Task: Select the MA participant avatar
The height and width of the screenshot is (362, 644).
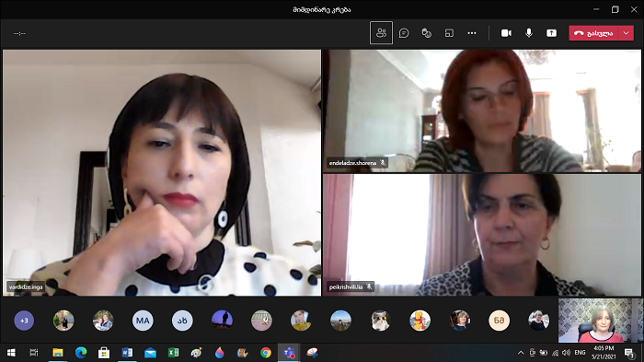Action: pyautogui.click(x=143, y=321)
